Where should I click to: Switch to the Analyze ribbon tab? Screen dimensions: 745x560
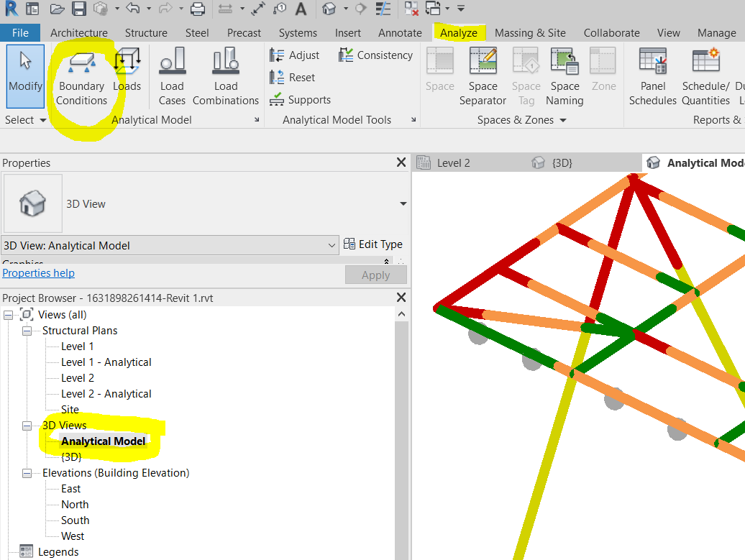point(459,32)
